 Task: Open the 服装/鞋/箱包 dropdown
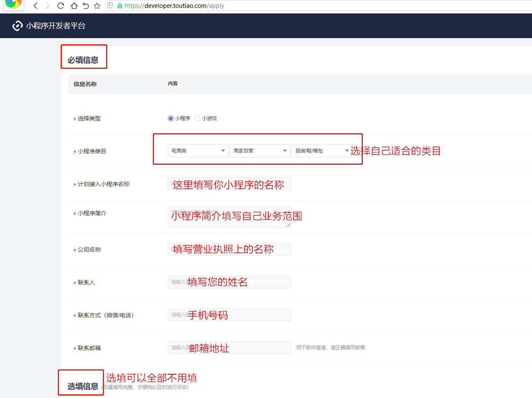(x=322, y=151)
